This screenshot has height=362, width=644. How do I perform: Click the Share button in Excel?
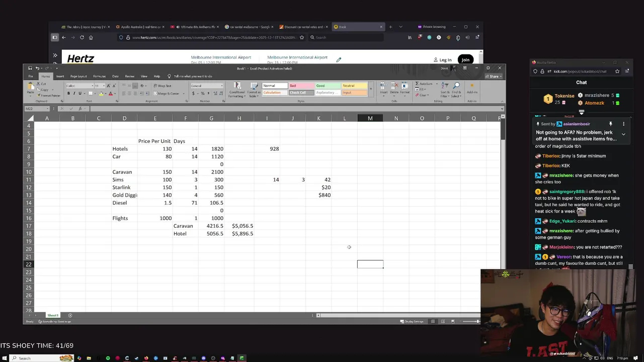point(494,76)
